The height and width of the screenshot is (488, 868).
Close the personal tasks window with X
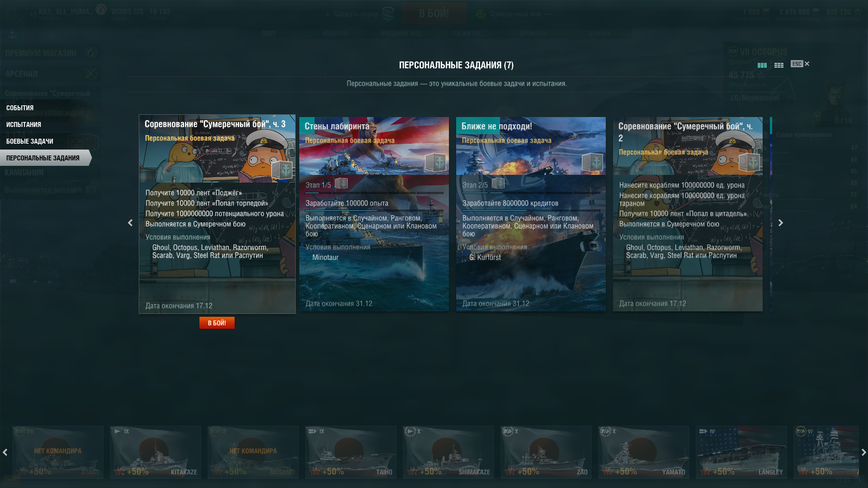click(x=807, y=64)
